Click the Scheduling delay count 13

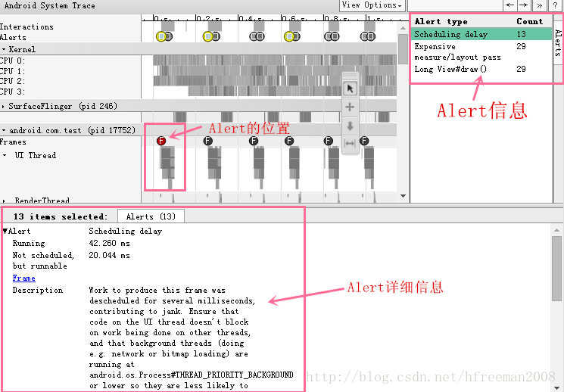point(521,34)
